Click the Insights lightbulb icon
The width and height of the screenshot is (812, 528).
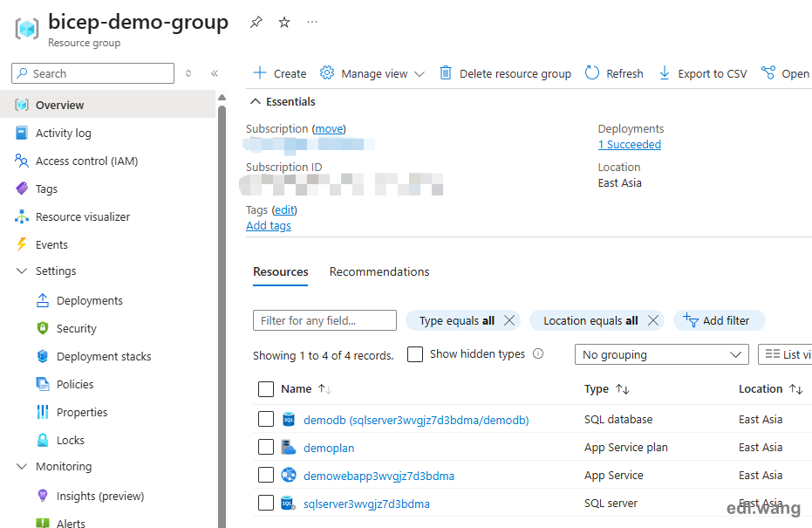tap(43, 496)
